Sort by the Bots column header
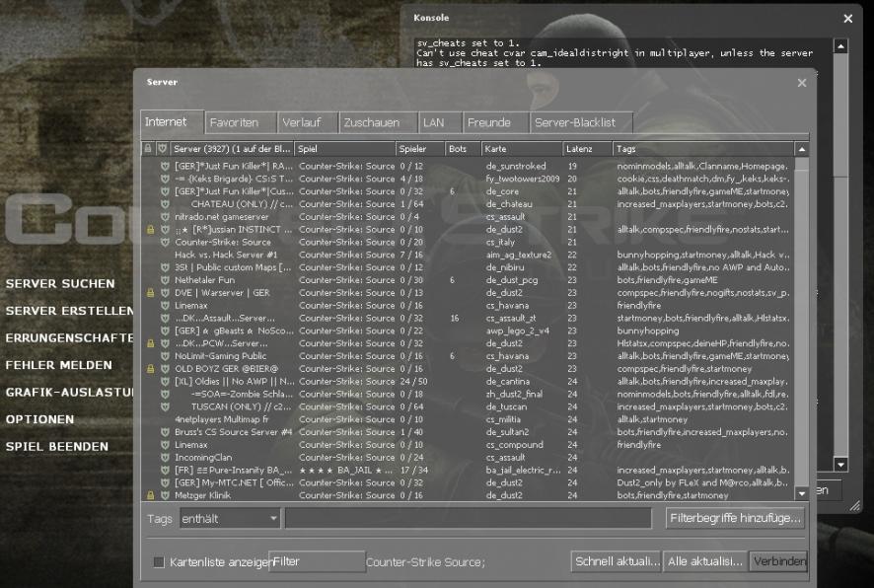This screenshot has width=874, height=588. 464,149
